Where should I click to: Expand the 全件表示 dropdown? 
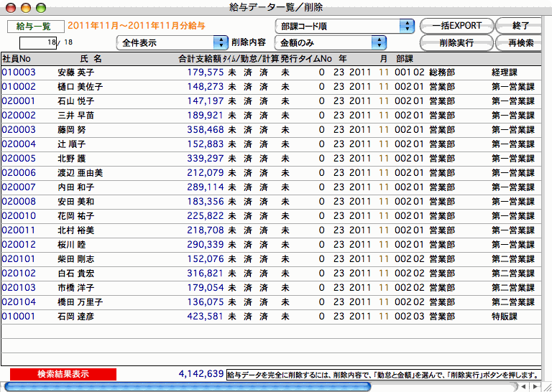172,42
